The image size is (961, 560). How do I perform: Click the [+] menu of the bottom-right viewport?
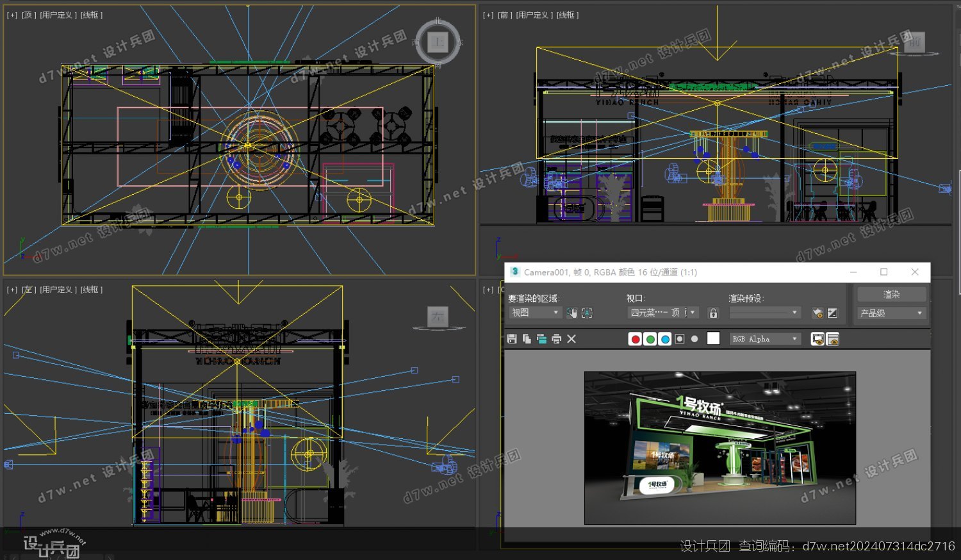point(488,290)
